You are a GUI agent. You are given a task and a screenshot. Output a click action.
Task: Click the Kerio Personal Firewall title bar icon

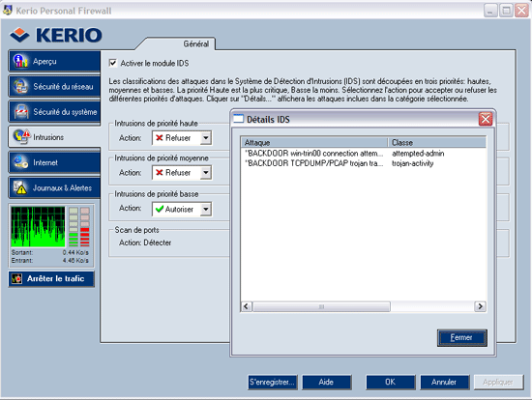8,11
